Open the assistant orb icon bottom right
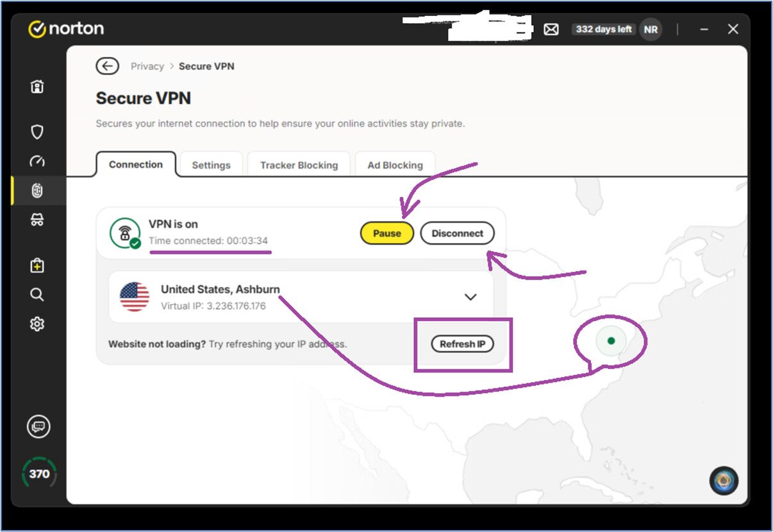773x532 pixels. [724, 481]
